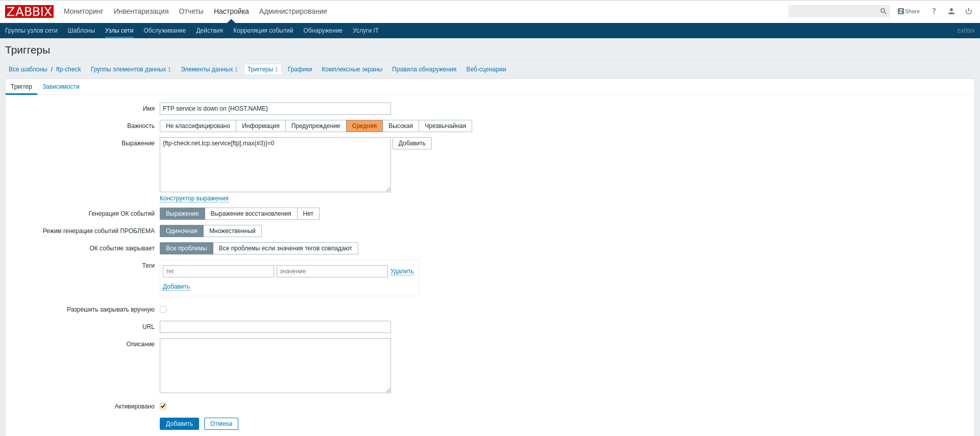Select Множественный problem generation mode

click(232, 231)
